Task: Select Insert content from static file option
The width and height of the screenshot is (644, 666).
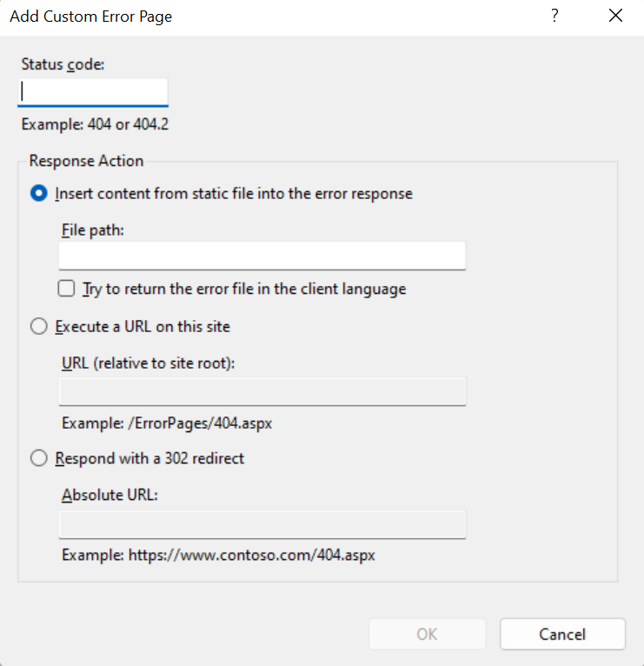Action: click(39, 194)
